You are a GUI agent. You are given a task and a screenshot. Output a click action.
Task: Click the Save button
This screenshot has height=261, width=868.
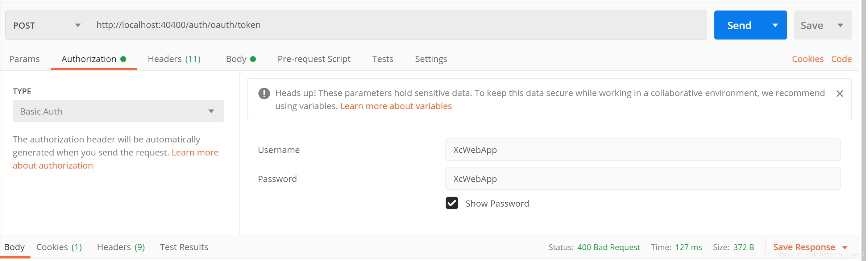coord(811,25)
